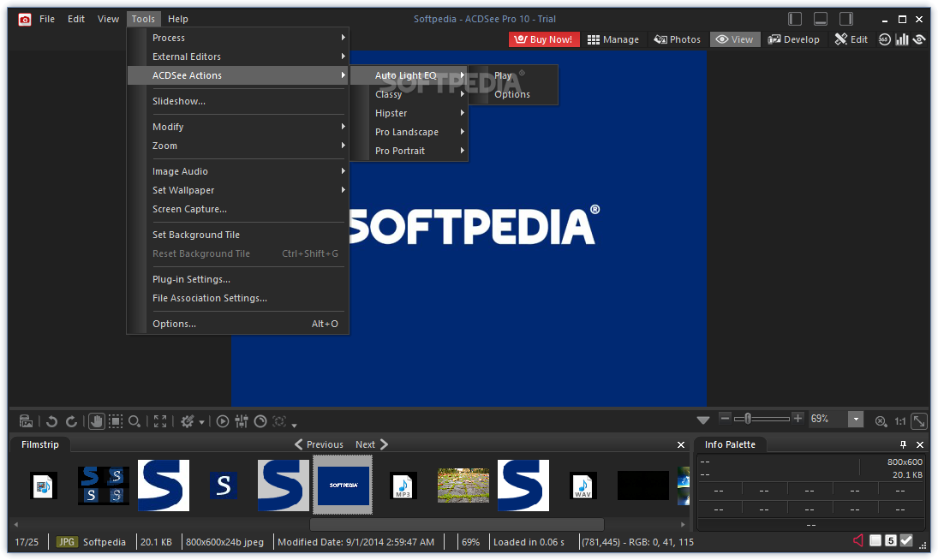Open the View menu in the menu bar

click(108, 19)
